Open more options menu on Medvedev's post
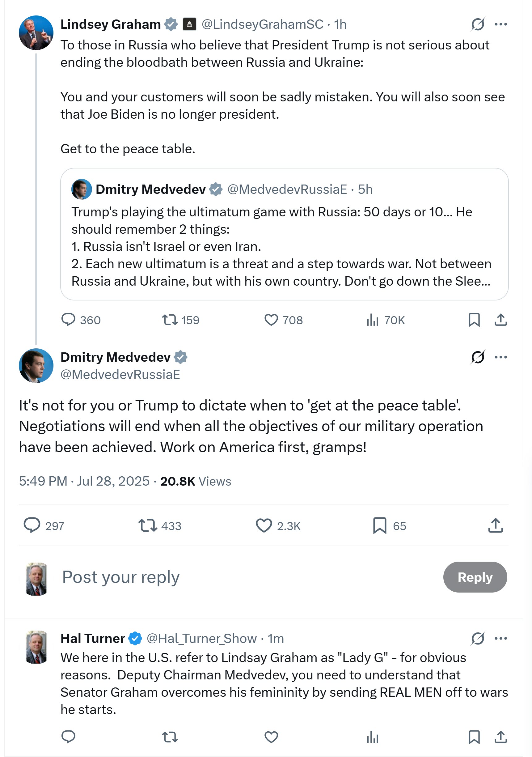Image resolution: width=532 pixels, height=757 pixels. (x=501, y=357)
